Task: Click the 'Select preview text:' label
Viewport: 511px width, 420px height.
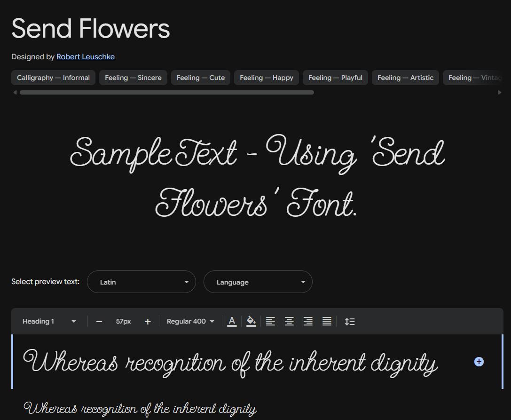Action: click(x=45, y=282)
